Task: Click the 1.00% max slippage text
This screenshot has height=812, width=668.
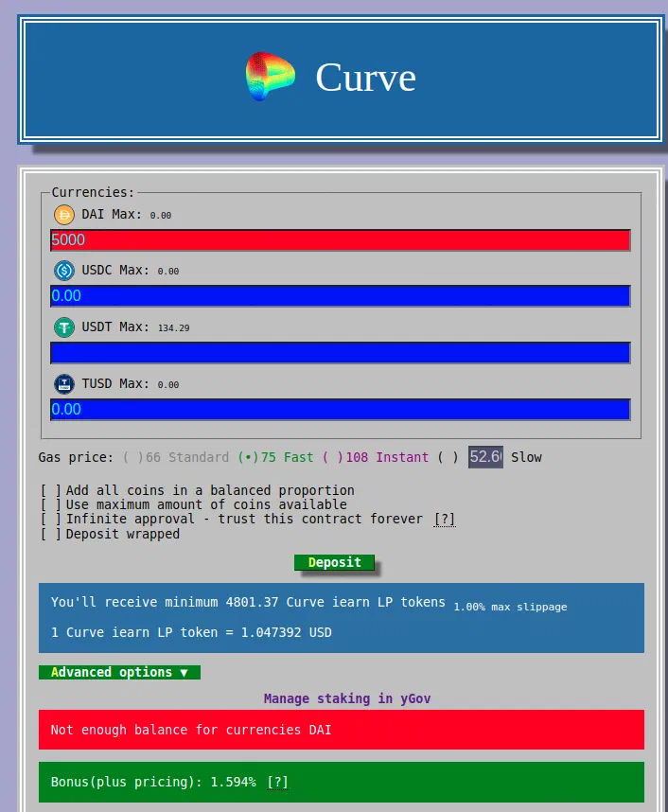Action: point(510,607)
